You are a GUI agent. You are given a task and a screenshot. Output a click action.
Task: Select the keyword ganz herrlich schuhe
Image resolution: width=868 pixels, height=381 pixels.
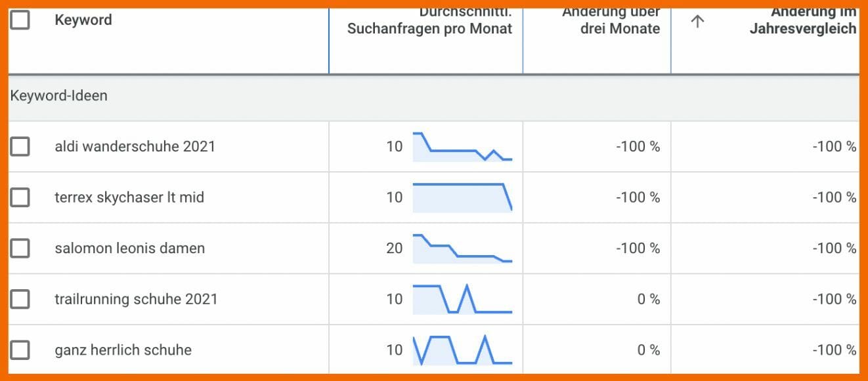click(x=122, y=350)
